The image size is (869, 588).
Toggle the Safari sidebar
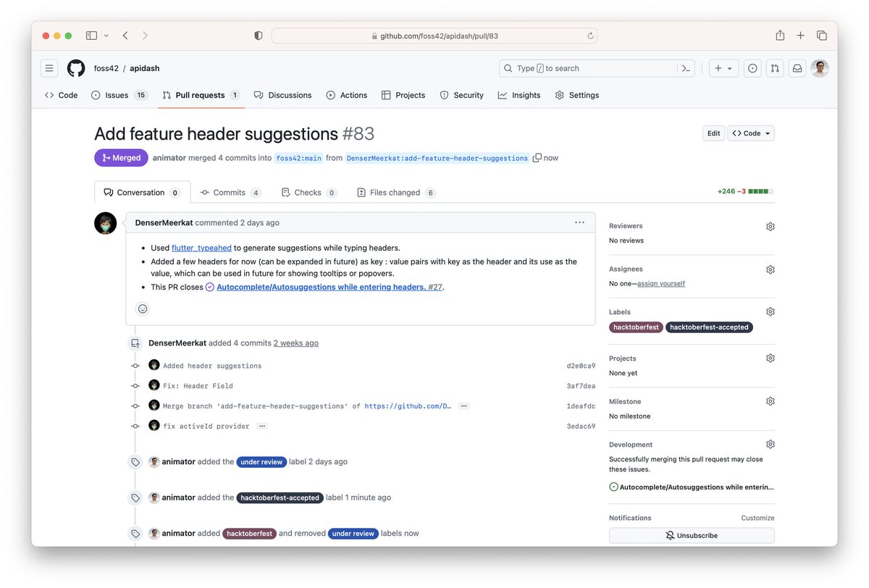click(91, 35)
